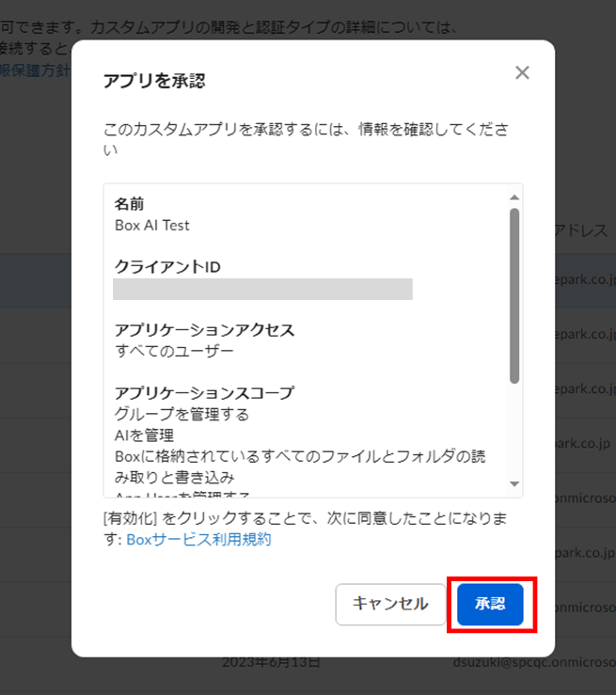Click the Boxに格納されている file access scope text
This screenshot has height=695, width=616.
(x=300, y=456)
